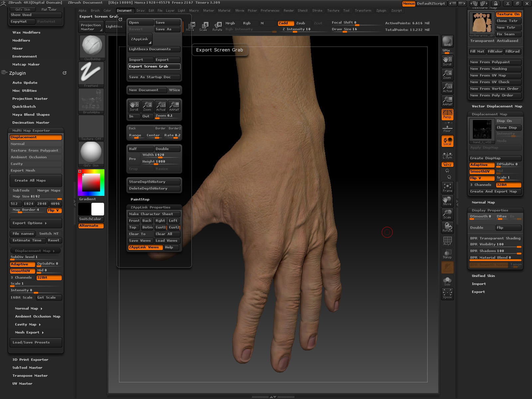The image size is (532, 399).
Task: Click AAHalf icon in Document palette
Action: coord(174,106)
